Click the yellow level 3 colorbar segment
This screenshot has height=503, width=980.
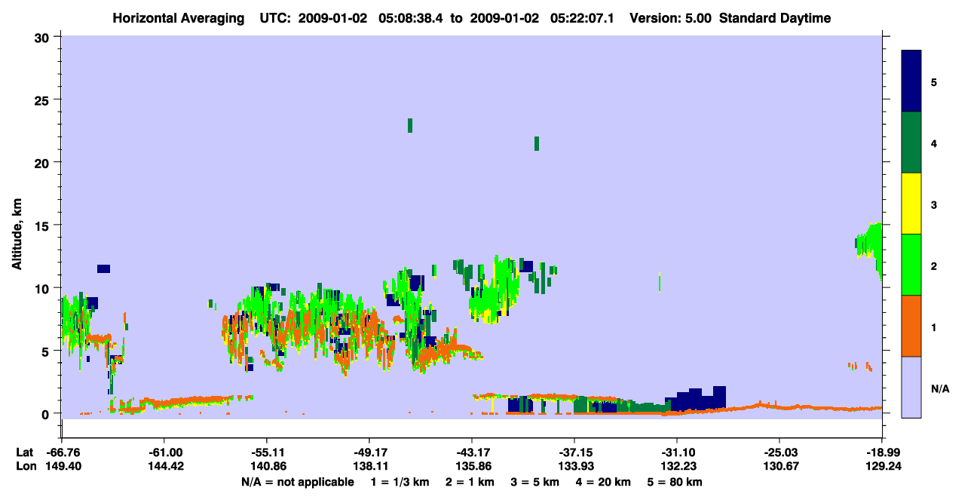pos(911,204)
